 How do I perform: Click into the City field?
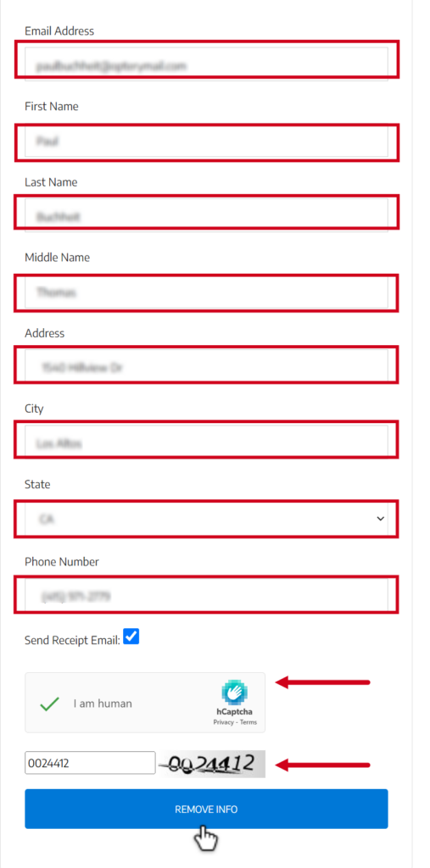(x=206, y=442)
